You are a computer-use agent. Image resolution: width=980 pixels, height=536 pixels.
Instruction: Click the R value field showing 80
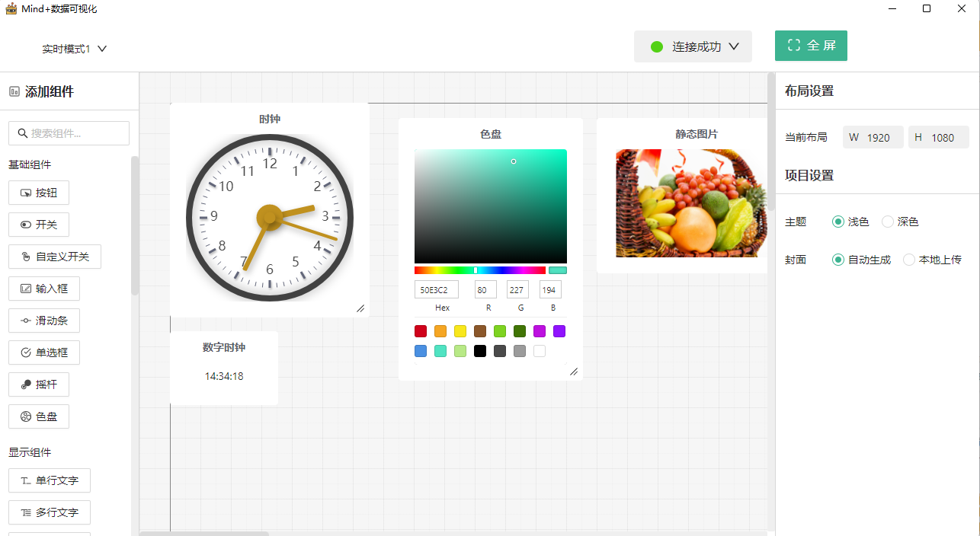(485, 289)
